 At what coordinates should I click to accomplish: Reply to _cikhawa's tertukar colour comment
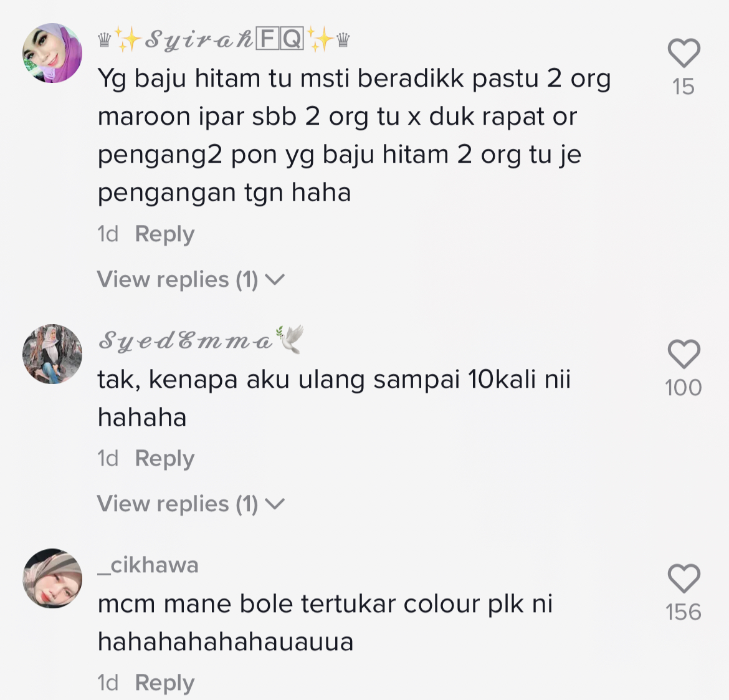[164, 683]
